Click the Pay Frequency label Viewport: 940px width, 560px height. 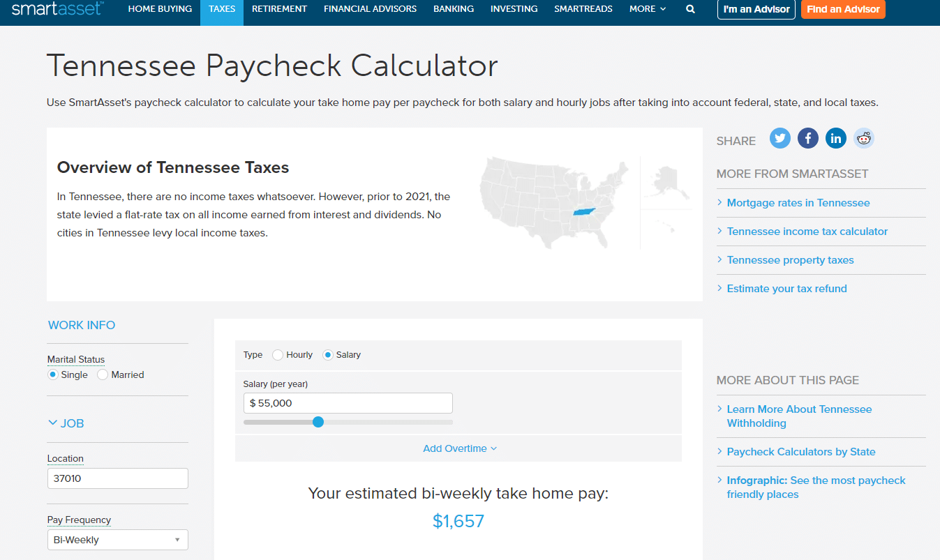79,520
